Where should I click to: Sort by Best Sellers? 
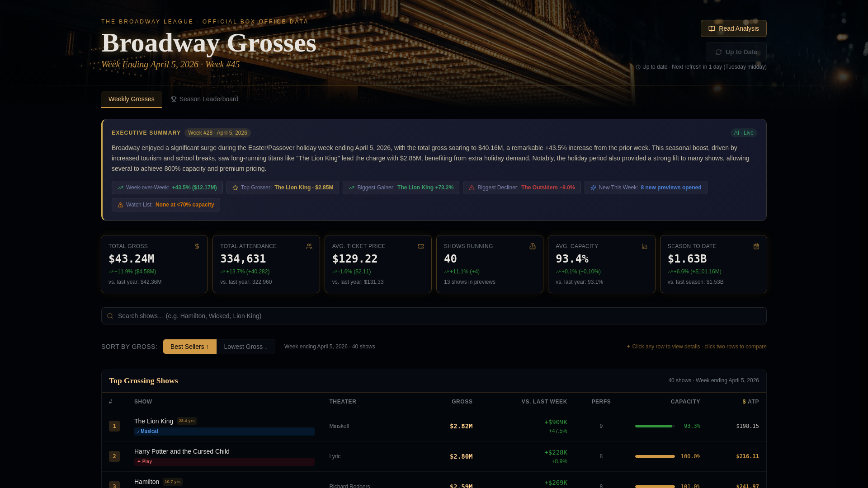[x=190, y=347]
